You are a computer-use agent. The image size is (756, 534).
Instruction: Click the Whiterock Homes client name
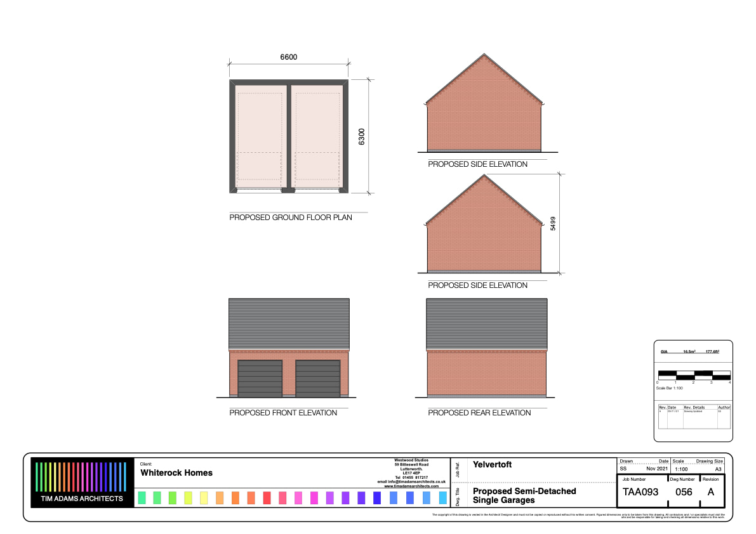coord(176,472)
